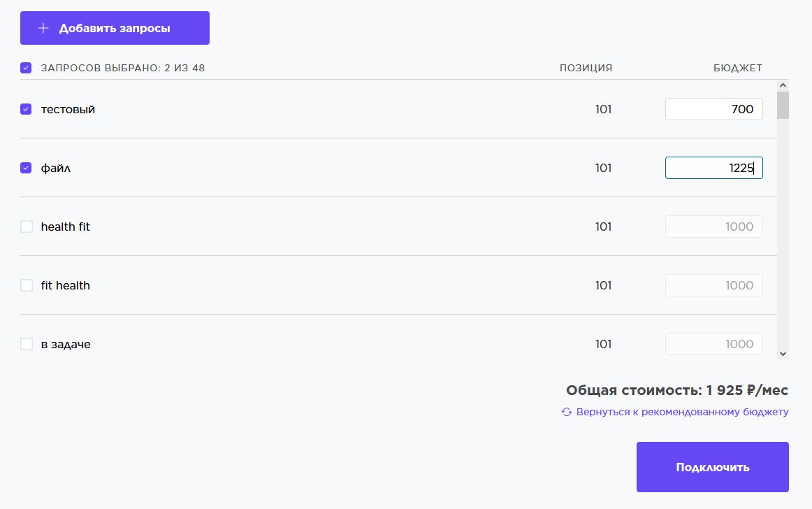This screenshot has width=812, height=509.
Task: Click the scrollbar down arrow
Action: click(783, 353)
